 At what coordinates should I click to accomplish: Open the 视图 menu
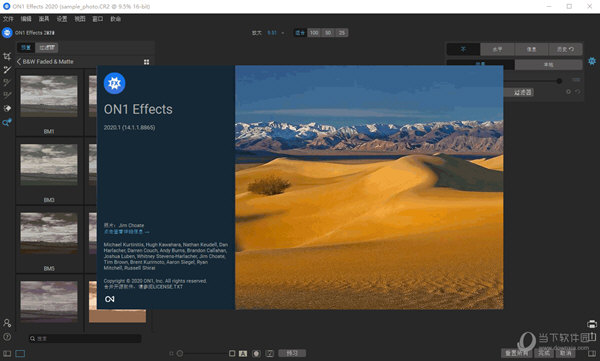80,19
